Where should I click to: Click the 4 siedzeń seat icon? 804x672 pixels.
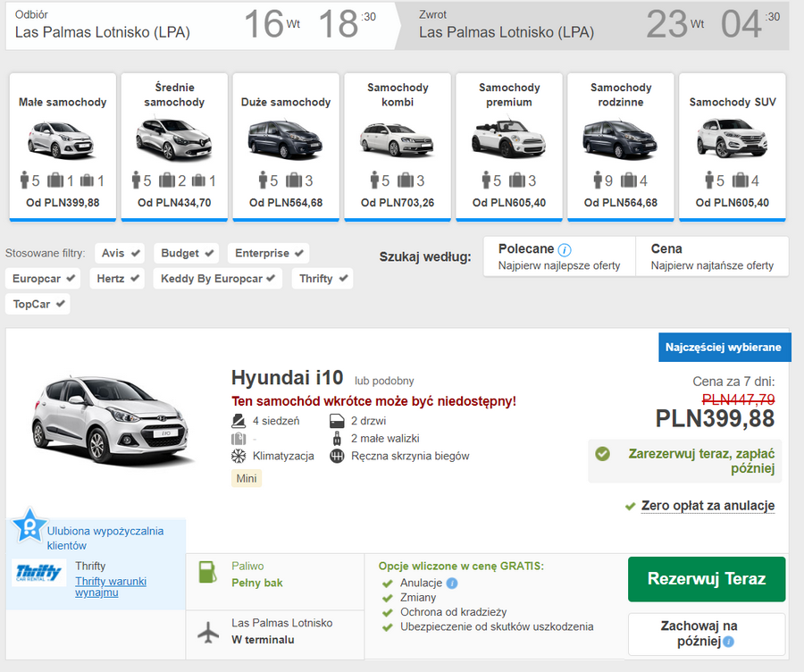point(239,421)
